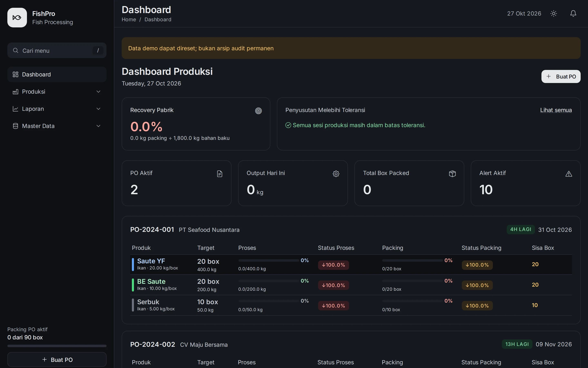Viewport: 588px width, 368px height.
Task: Expand the Master Data menu chevron
Action: coord(98,126)
